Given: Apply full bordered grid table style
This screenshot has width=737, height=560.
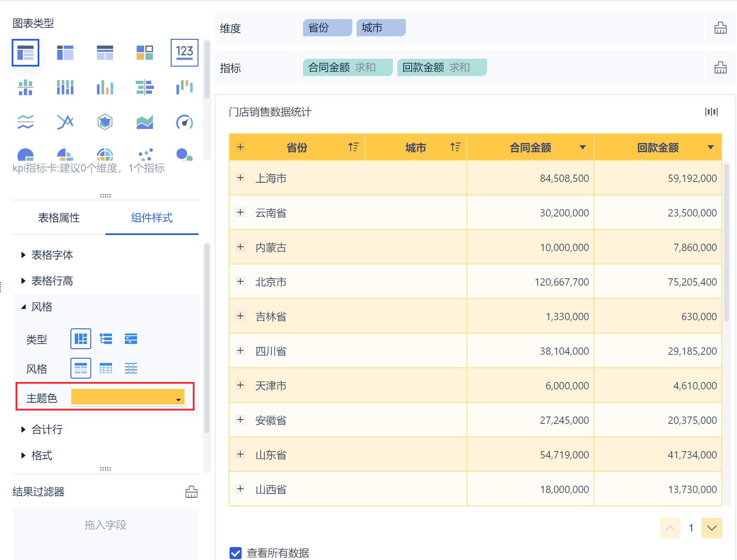Looking at the screenshot, I should 106,368.
